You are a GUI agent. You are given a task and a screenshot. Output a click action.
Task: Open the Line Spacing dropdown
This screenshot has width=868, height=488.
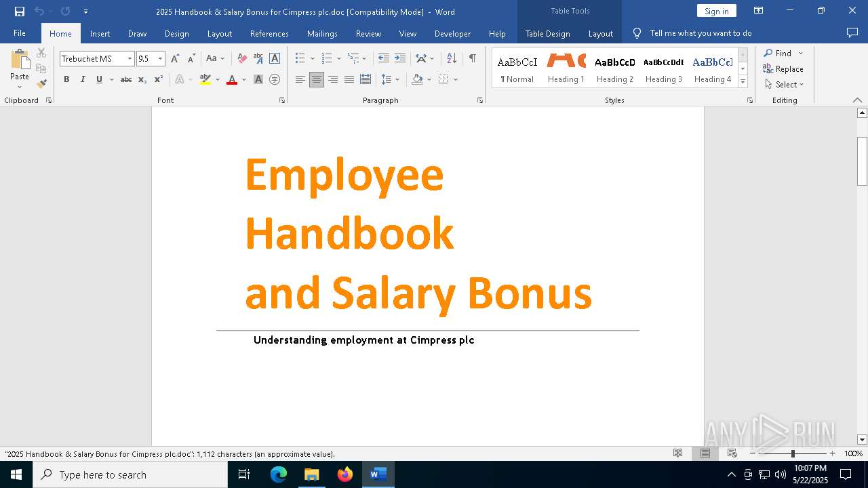click(390, 79)
